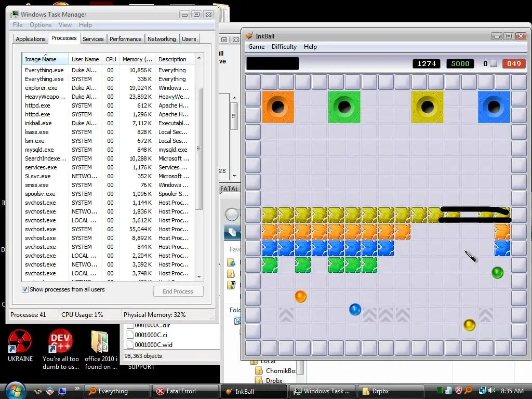Select the inkball.exe process row
The image size is (532, 399).
point(108,123)
